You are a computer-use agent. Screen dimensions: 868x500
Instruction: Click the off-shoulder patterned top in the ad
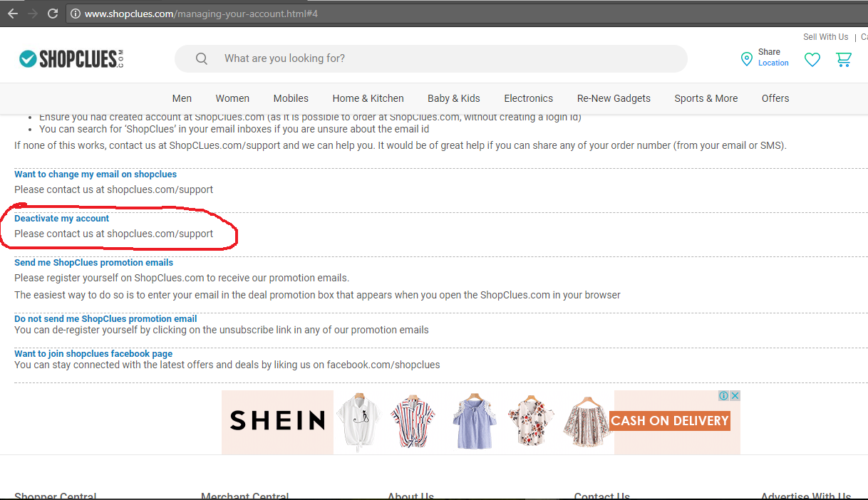coord(586,421)
